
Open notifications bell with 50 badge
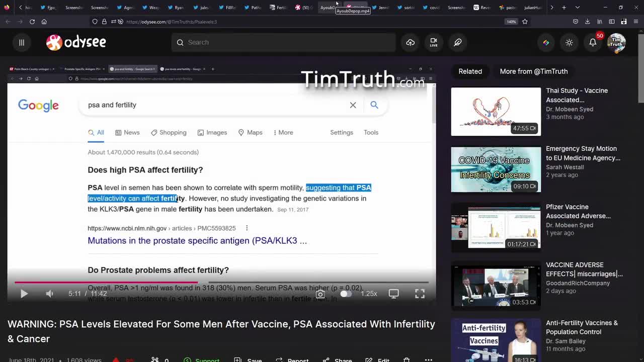[x=593, y=42]
